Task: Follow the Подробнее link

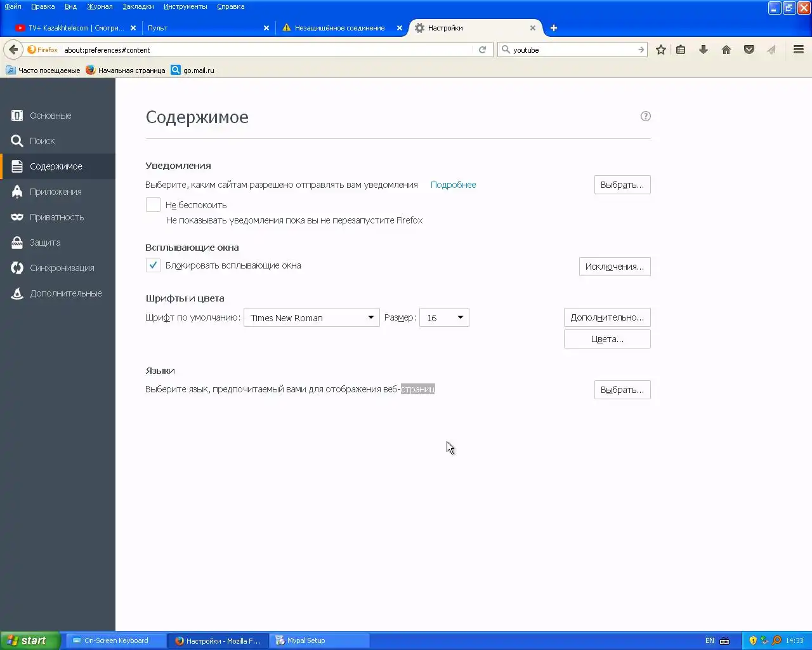Action: (453, 185)
